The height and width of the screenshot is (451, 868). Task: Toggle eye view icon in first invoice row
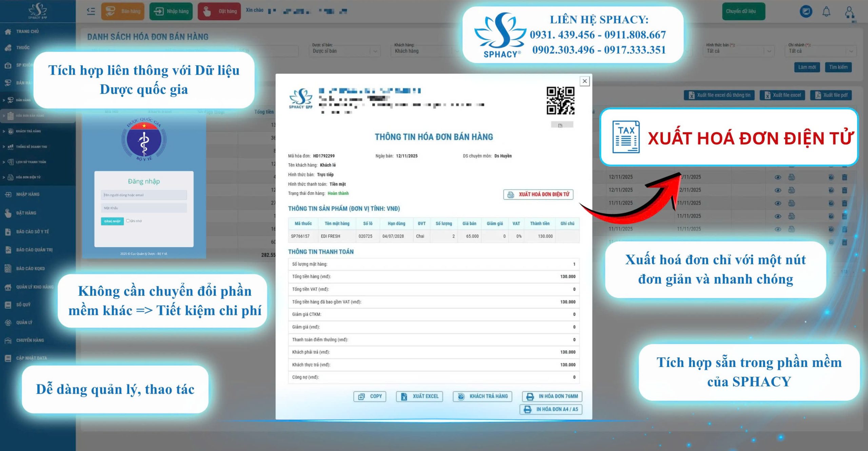tap(778, 177)
